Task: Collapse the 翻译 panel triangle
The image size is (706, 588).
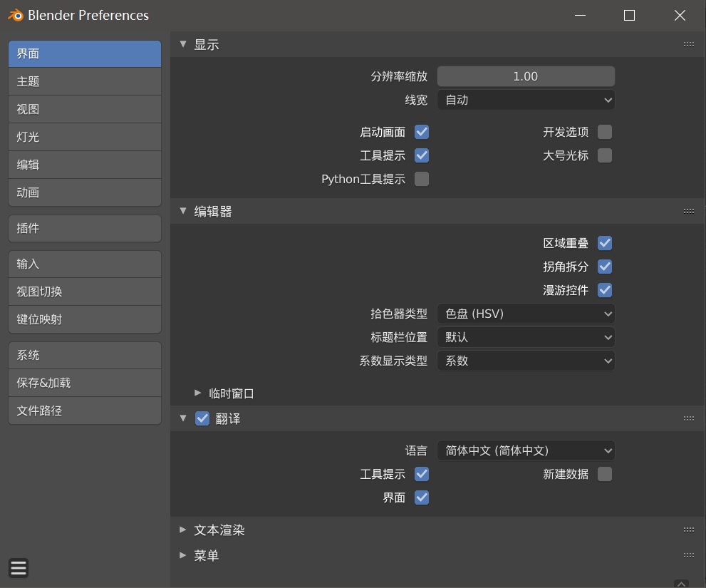Action: point(183,418)
